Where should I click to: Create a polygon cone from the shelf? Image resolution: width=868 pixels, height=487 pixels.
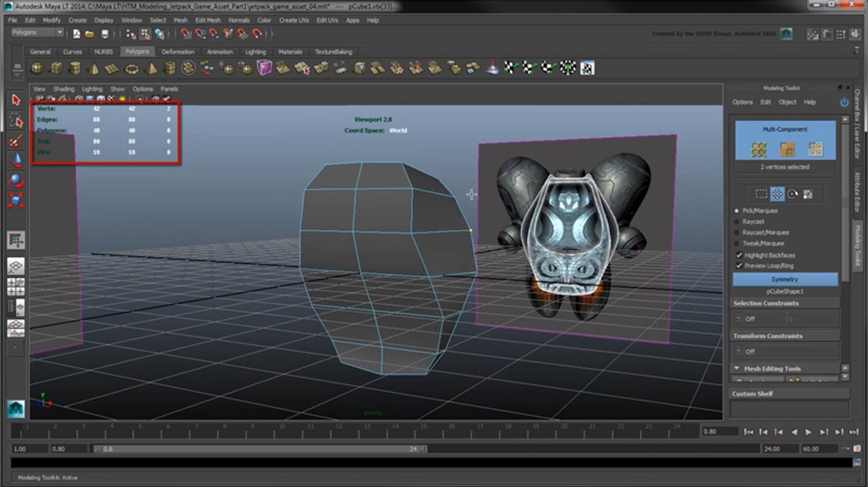point(94,68)
